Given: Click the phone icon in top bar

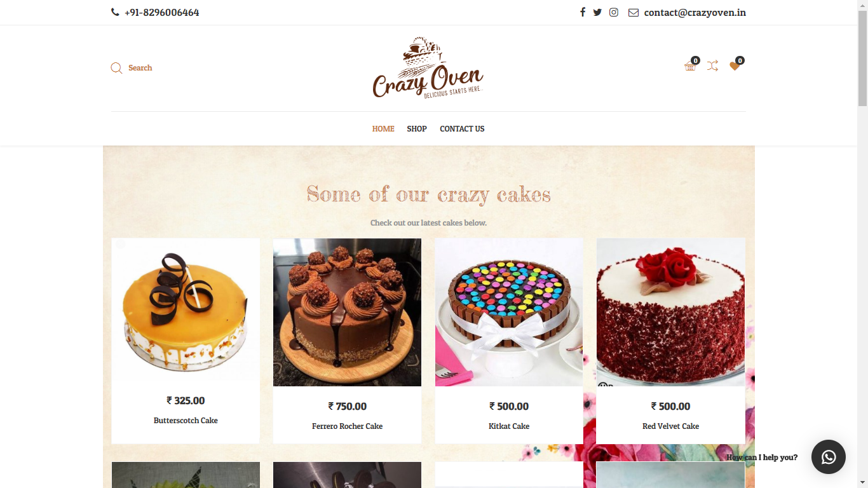Looking at the screenshot, I should [115, 12].
